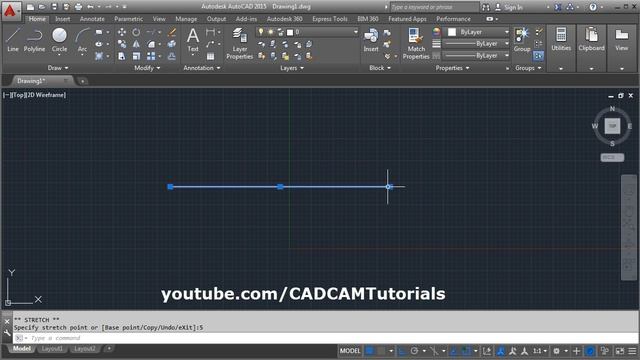Open the Manage ribbon tab
The height and width of the screenshot is (360, 640).
pos(186,19)
